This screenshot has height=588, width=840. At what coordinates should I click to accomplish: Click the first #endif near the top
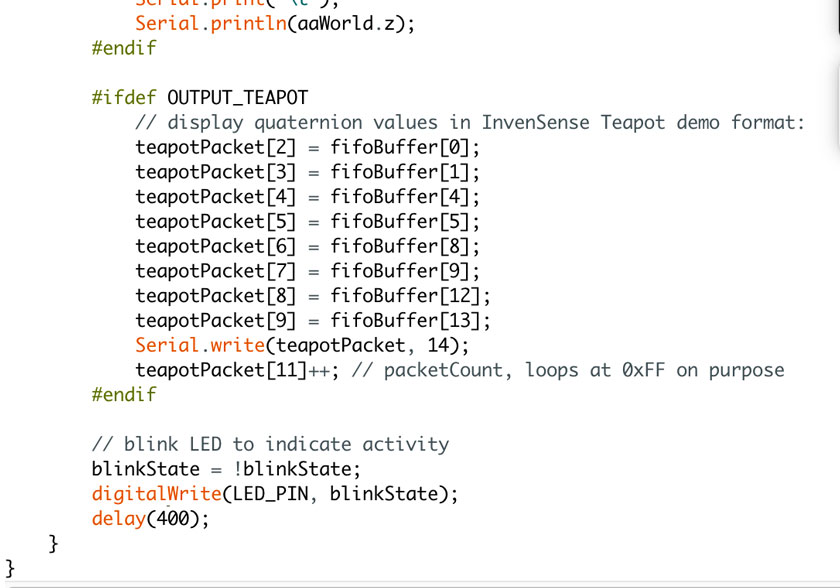(124, 48)
